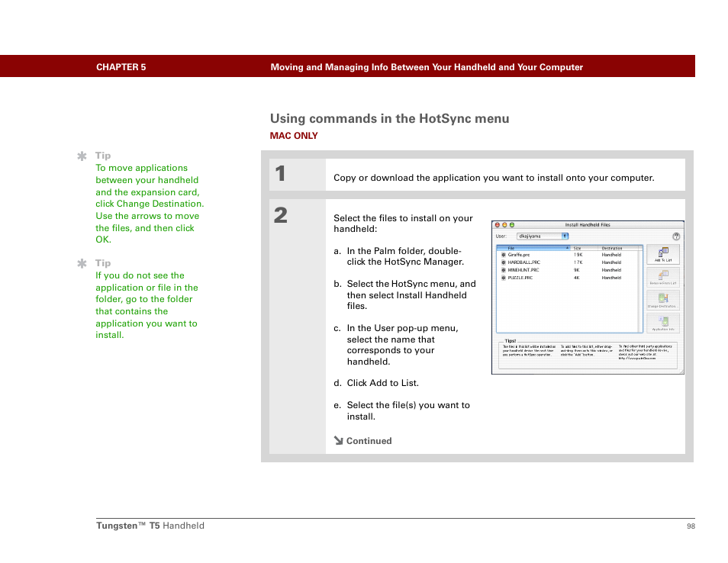Click the 'User:' label
This screenshot has width=728, height=563.
(501, 236)
